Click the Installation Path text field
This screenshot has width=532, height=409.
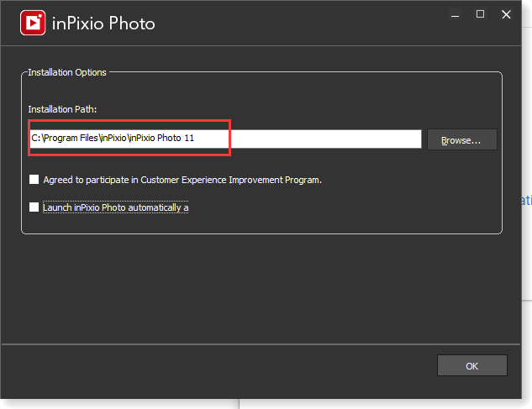coord(225,139)
